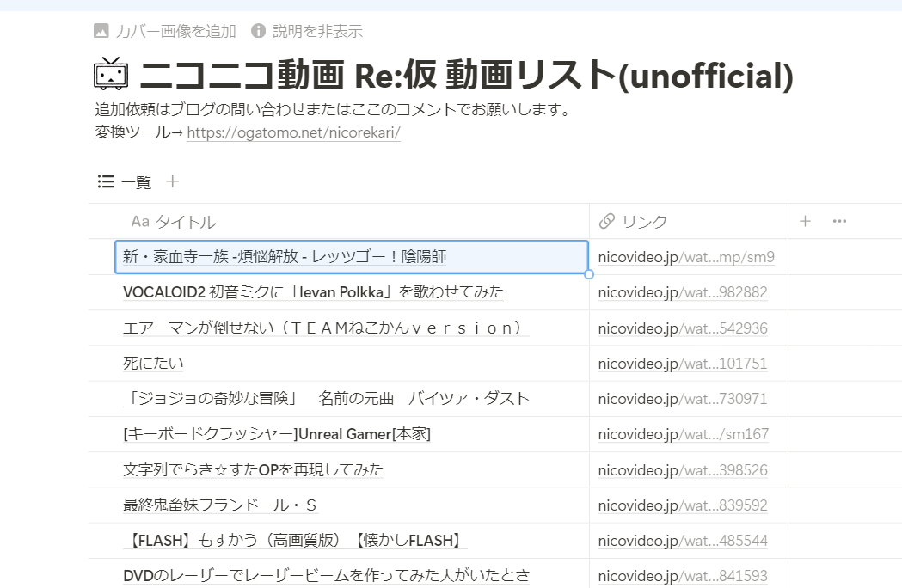Open the ogatomo.net/nicorekari link

(293, 133)
